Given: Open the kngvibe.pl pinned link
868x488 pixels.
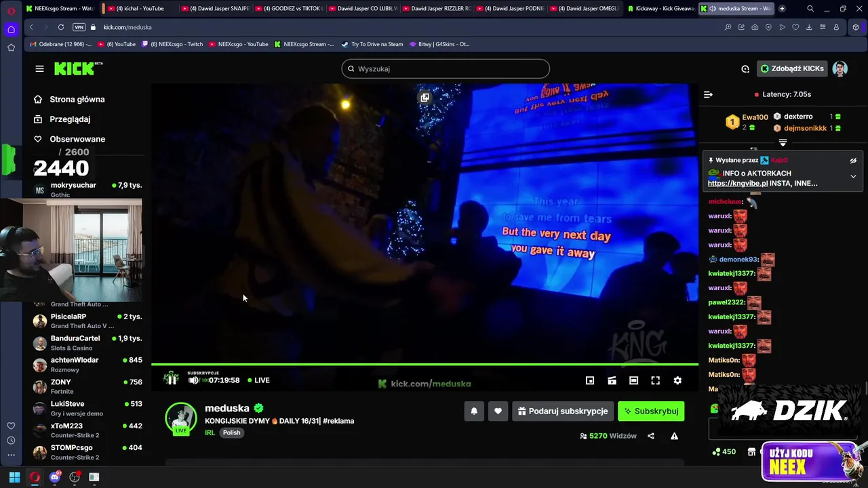Looking at the screenshot, I should pyautogui.click(x=738, y=183).
